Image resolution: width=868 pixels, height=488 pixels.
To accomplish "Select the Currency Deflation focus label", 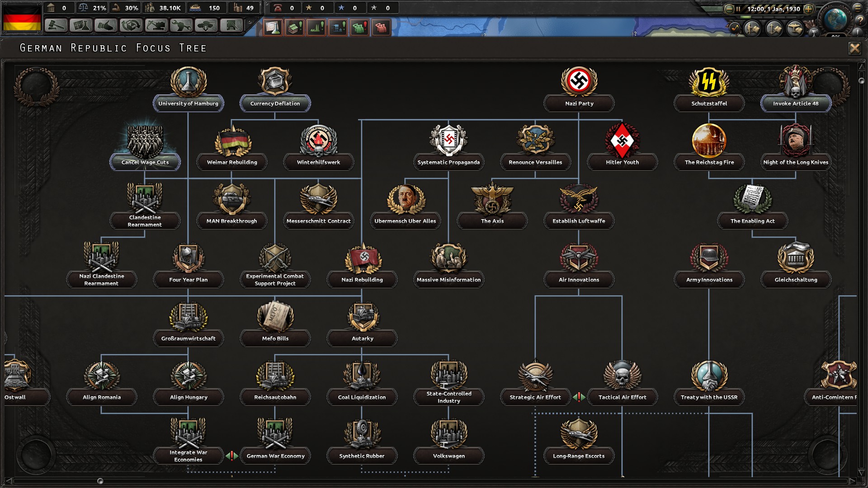I will [275, 103].
